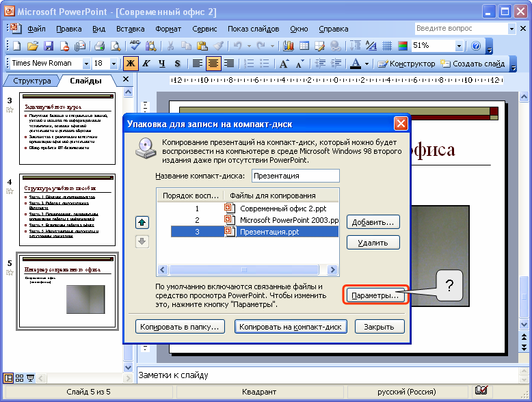Click the Удалить button
Screen dimensions: 532x402
tap(373, 243)
